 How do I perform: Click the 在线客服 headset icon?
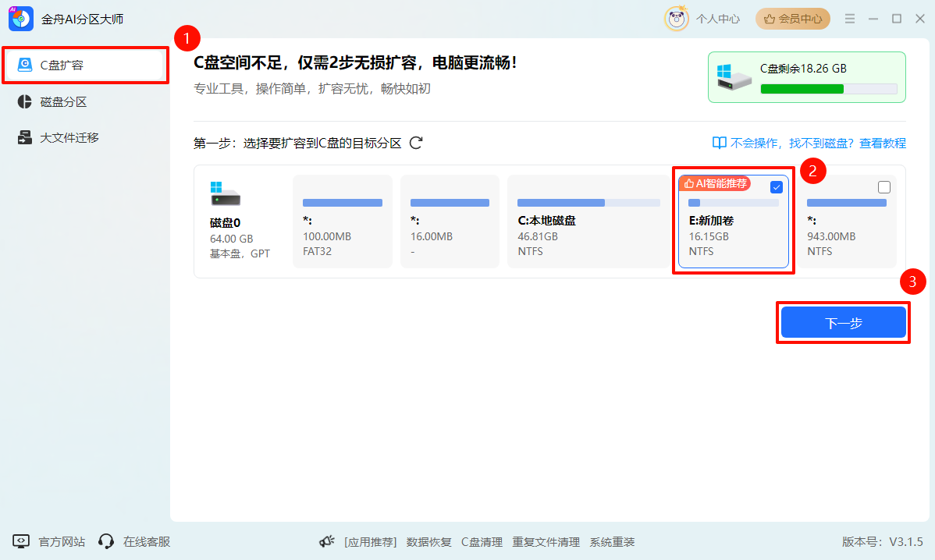click(107, 541)
